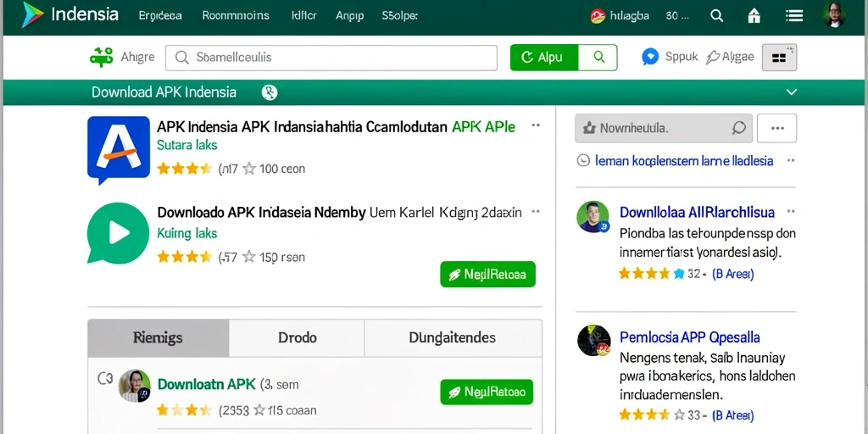Open the Roonmnioins menu item
868x434 pixels.
pos(236,15)
